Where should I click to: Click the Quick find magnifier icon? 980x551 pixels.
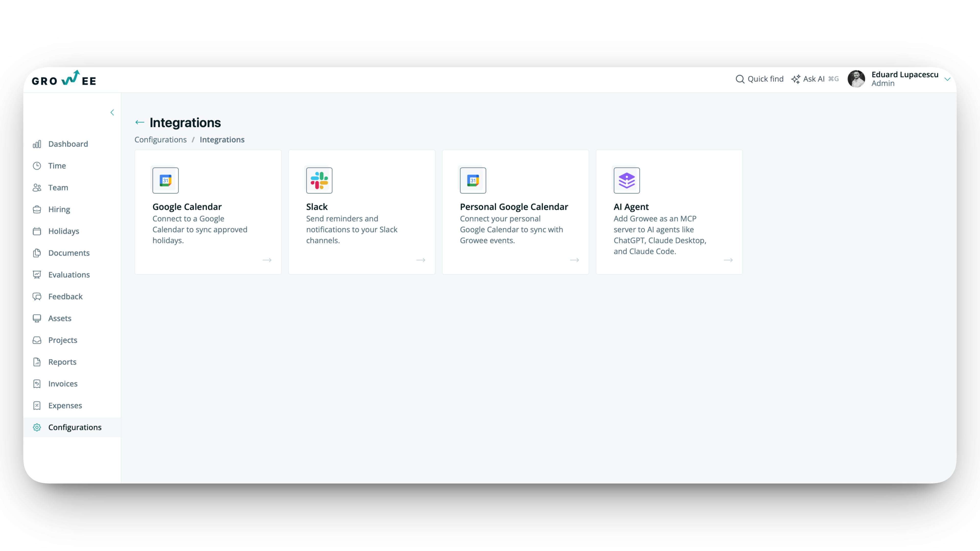tap(740, 79)
